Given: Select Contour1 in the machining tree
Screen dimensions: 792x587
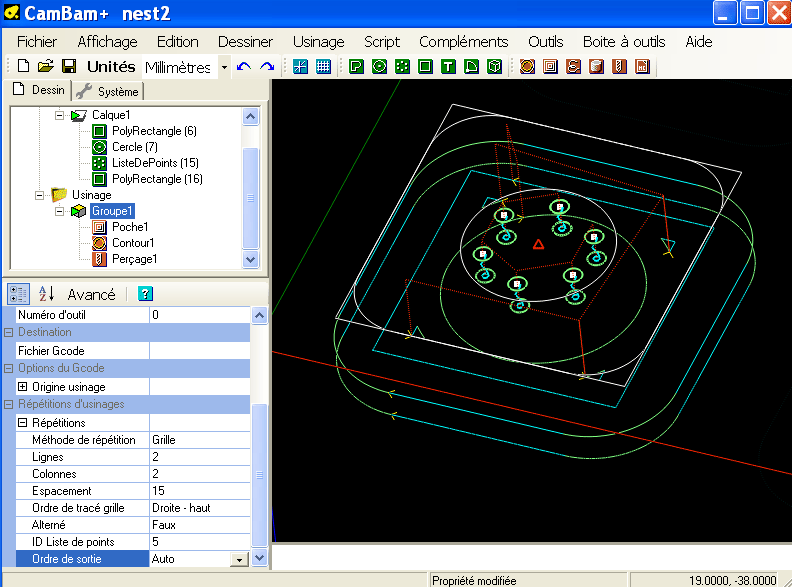Looking at the screenshot, I should [x=132, y=243].
